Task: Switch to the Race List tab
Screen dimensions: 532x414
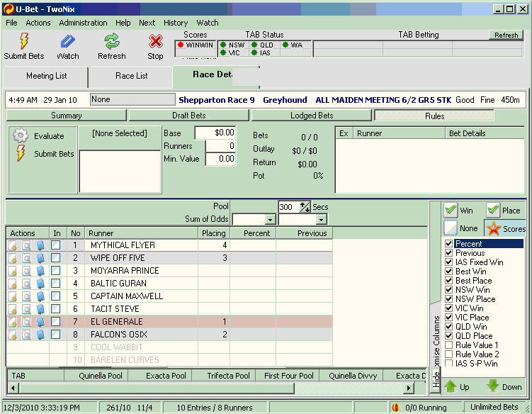Action: point(131,76)
